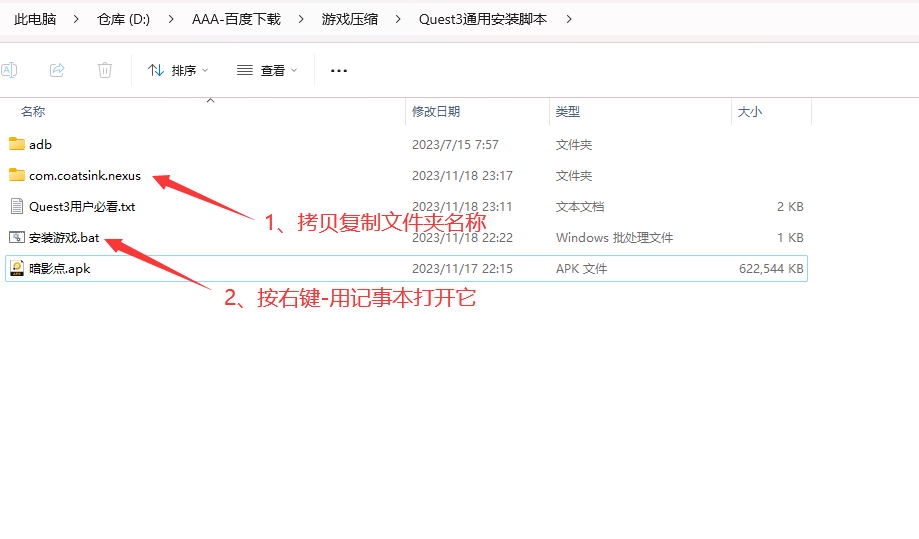The height and width of the screenshot is (539, 919).
Task: Click the Delete trash can icon
Action: tap(105, 70)
